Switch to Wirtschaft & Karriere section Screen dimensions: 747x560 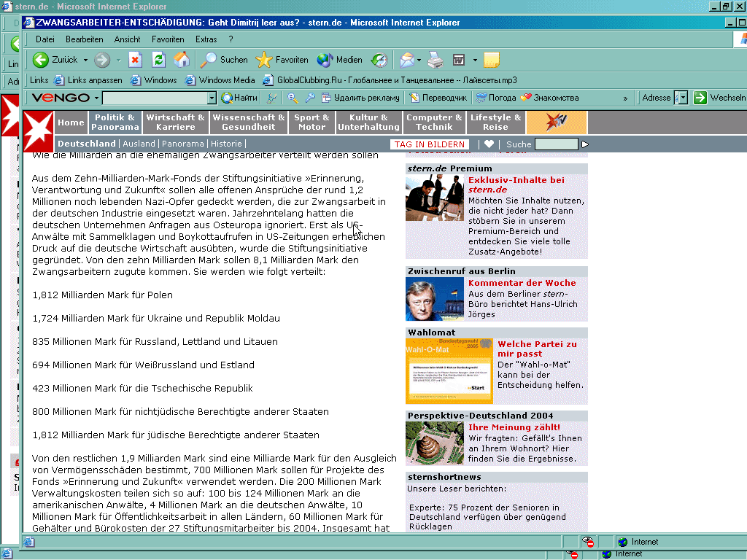[175, 122]
